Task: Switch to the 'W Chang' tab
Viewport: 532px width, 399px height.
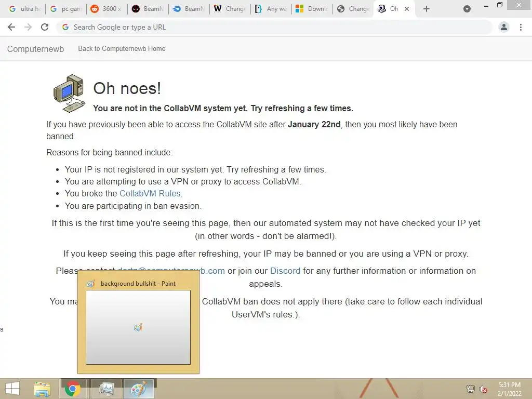Action: pyautogui.click(x=230, y=9)
